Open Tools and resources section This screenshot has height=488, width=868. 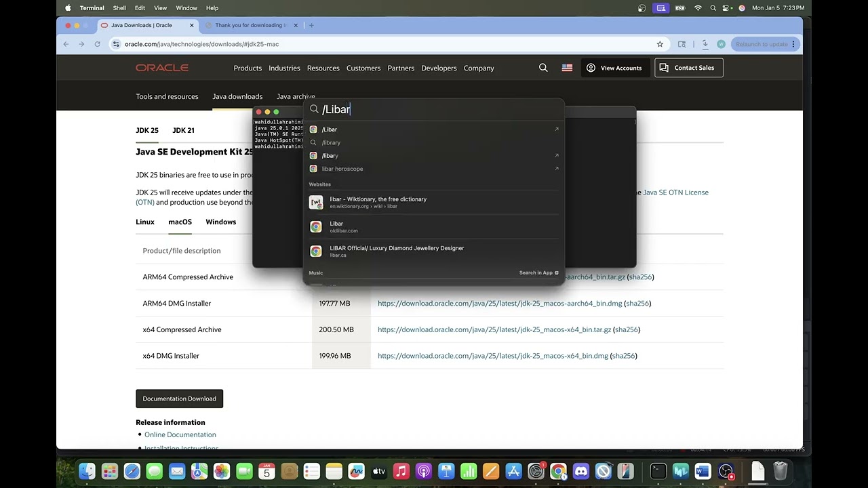click(167, 96)
